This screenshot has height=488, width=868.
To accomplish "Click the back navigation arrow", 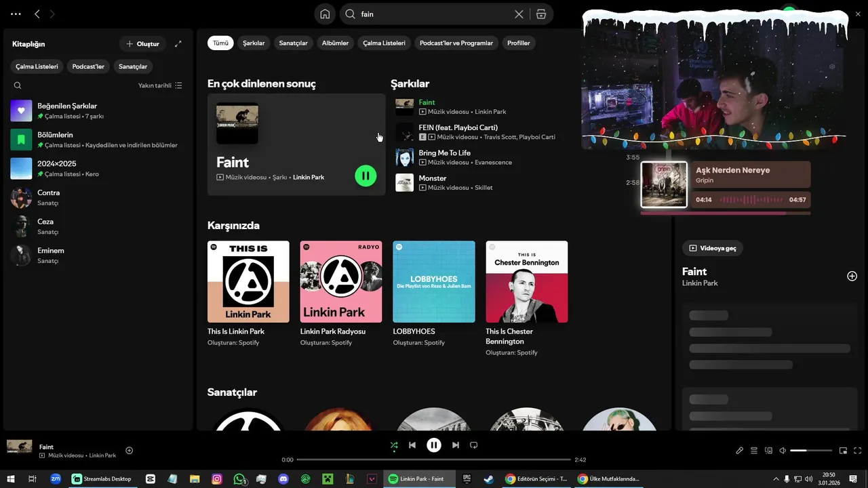I will (x=37, y=14).
